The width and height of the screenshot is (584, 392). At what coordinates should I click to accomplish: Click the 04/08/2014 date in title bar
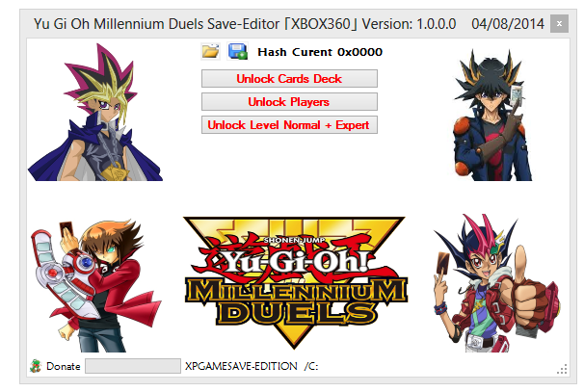coord(508,24)
